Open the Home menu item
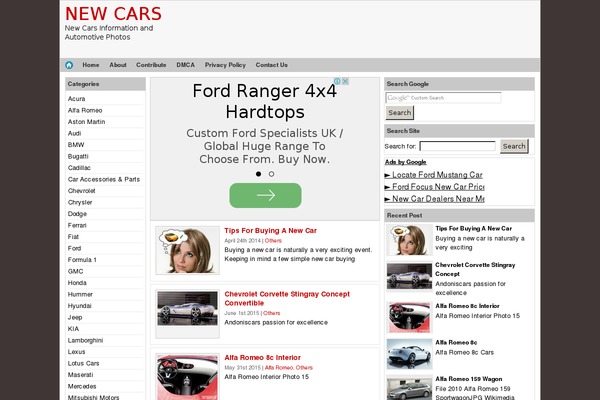This screenshot has height=400, width=600. 91,65
